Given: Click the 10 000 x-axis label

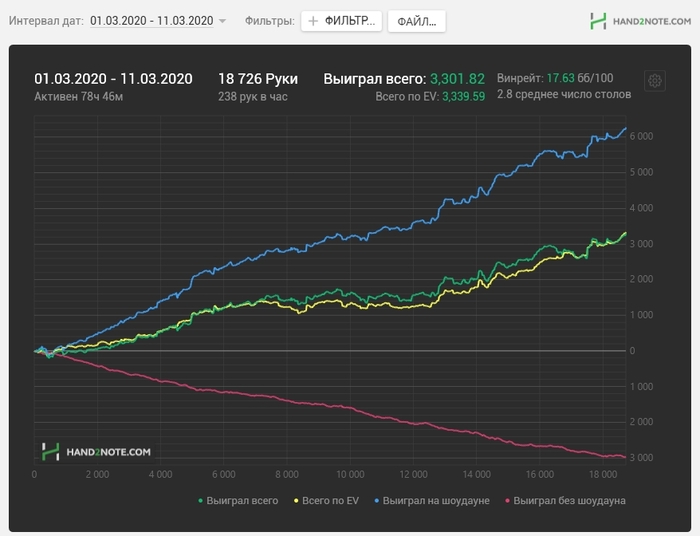Looking at the screenshot, I should (350, 474).
